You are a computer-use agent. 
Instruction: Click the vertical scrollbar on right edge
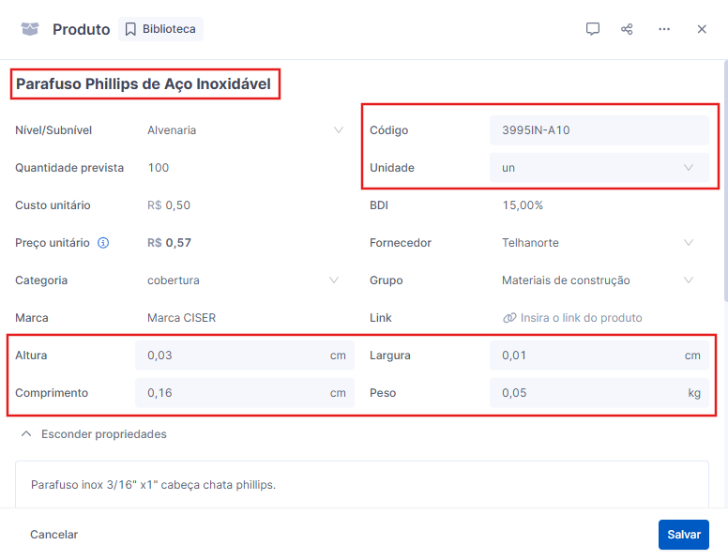pyautogui.click(x=725, y=181)
